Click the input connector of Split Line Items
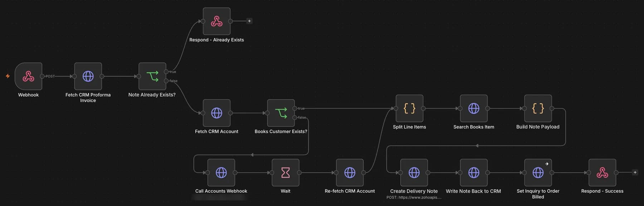Image resolution: width=644 pixels, height=206 pixels. tap(396, 108)
